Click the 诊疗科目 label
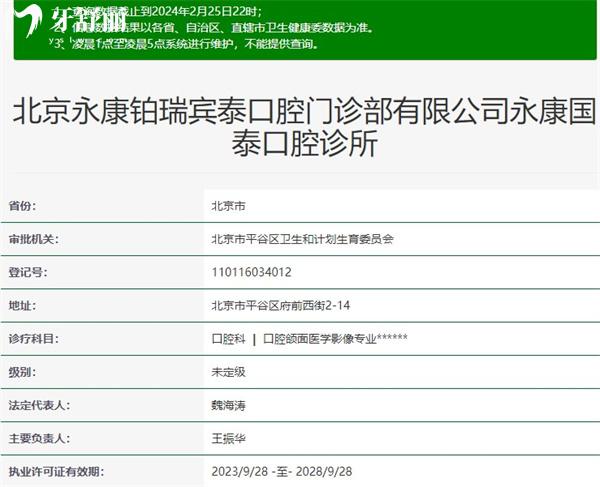The width and height of the screenshot is (600, 487). (34, 339)
